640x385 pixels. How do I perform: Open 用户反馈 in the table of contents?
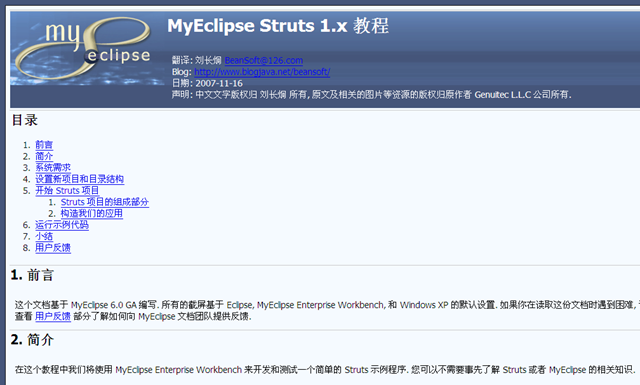coord(53,247)
